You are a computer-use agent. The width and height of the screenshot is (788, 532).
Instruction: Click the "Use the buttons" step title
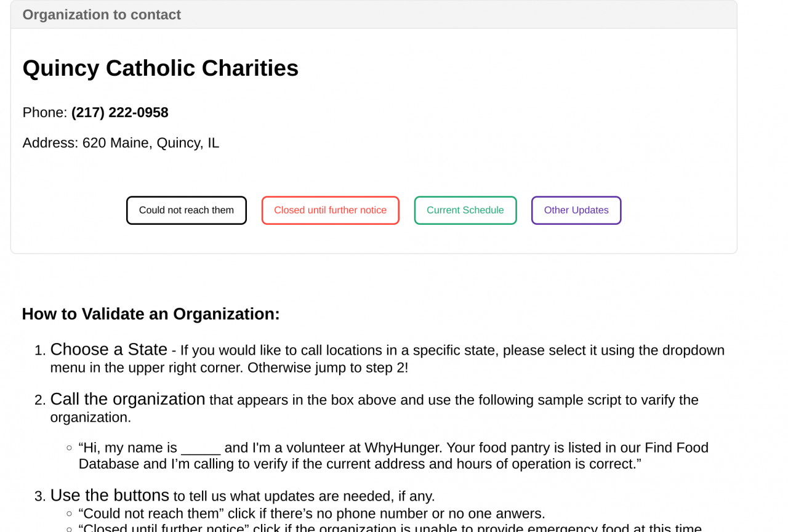(x=110, y=495)
